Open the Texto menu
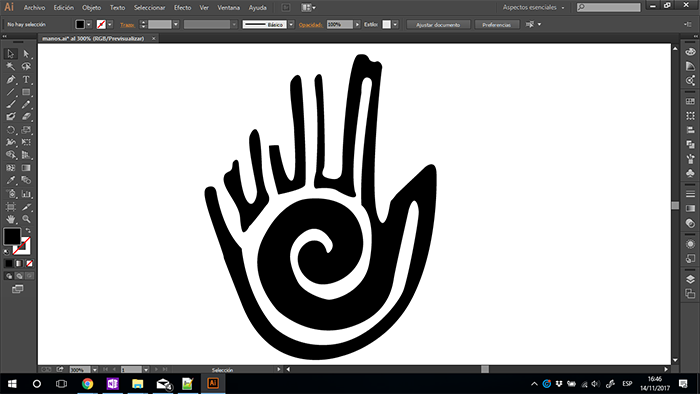The image size is (700, 394). coord(117,8)
